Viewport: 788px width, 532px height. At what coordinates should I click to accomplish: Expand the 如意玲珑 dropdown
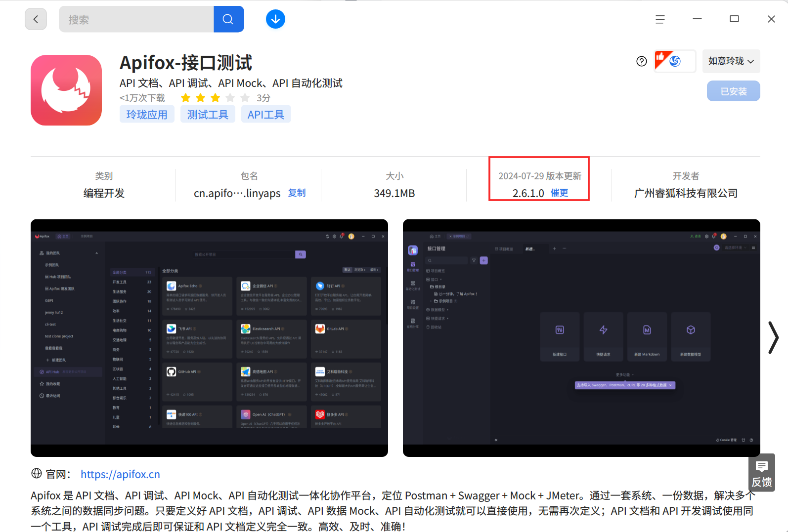731,61
